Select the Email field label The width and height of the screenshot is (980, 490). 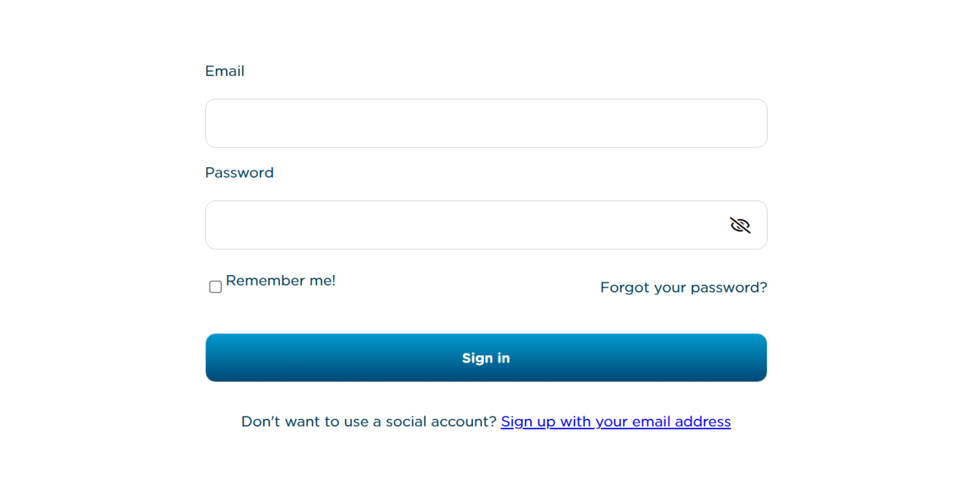225,71
